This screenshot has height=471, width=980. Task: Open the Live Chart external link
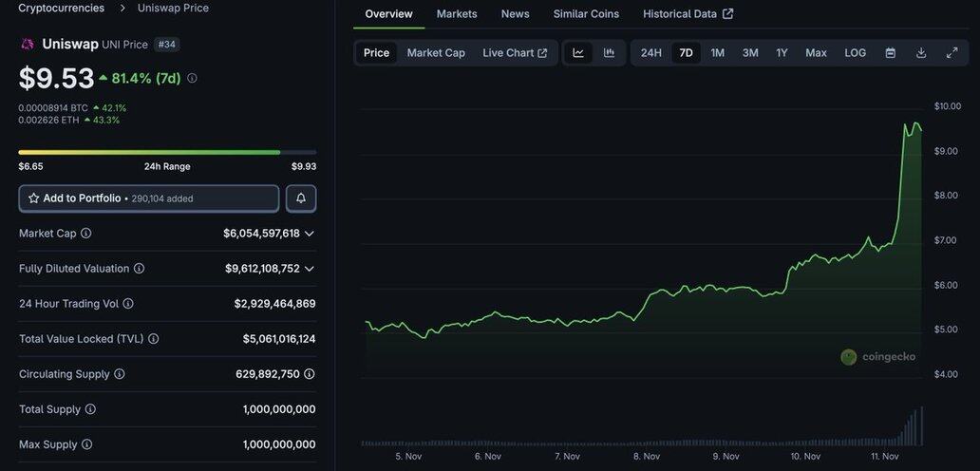514,53
